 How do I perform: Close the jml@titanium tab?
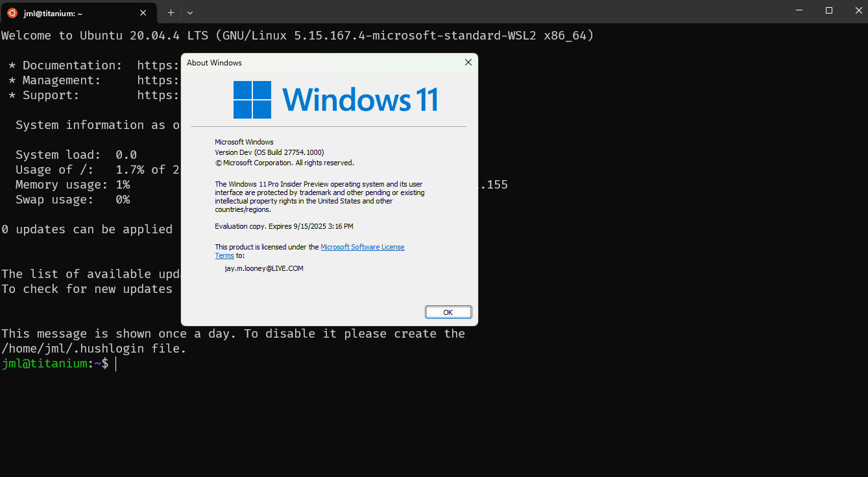(x=143, y=13)
